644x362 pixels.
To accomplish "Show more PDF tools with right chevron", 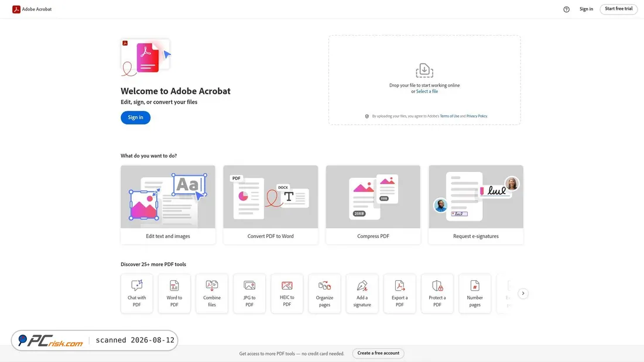I will click(x=523, y=294).
